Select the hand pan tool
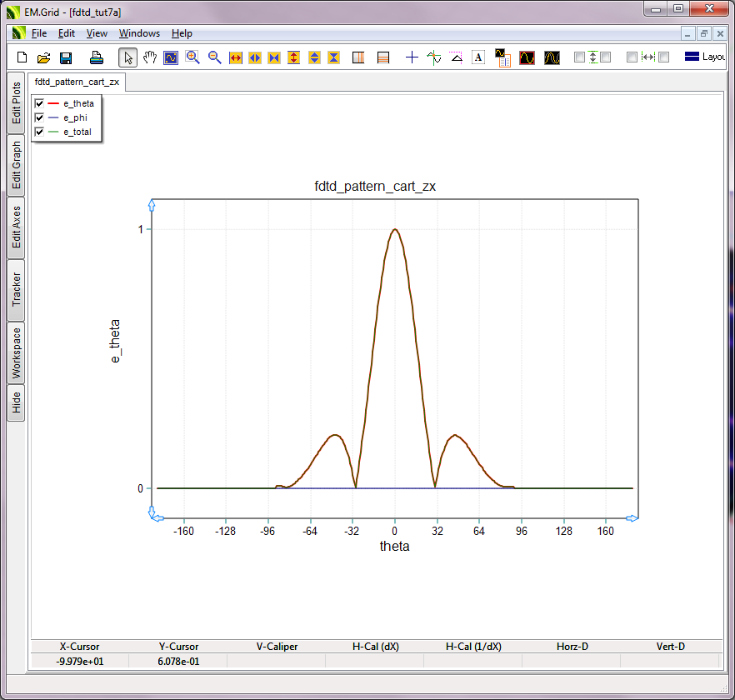 [150, 57]
